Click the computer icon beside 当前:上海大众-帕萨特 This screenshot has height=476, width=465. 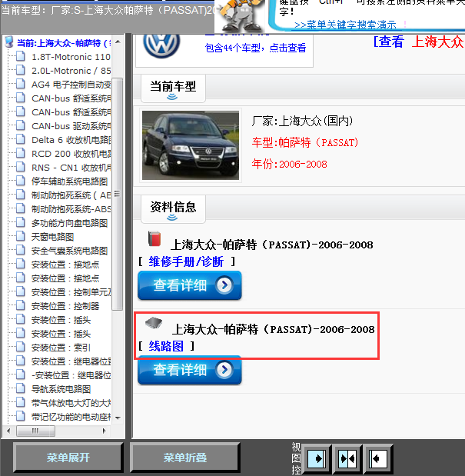pyautogui.click(x=9, y=42)
